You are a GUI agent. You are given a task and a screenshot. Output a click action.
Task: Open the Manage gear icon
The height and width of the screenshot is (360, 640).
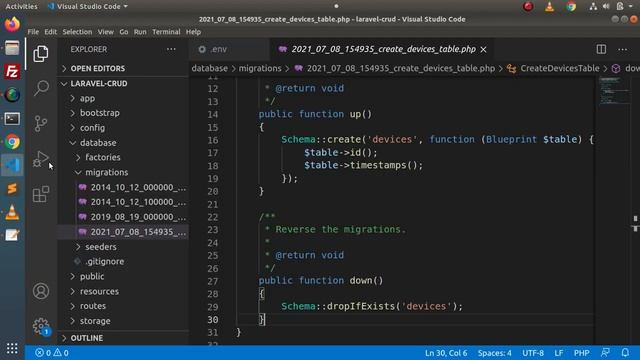(x=41, y=326)
